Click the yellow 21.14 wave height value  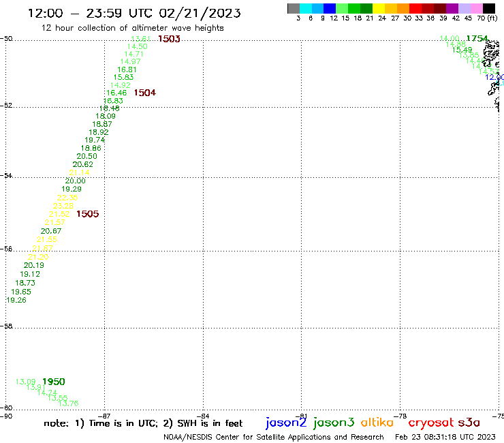click(x=80, y=172)
